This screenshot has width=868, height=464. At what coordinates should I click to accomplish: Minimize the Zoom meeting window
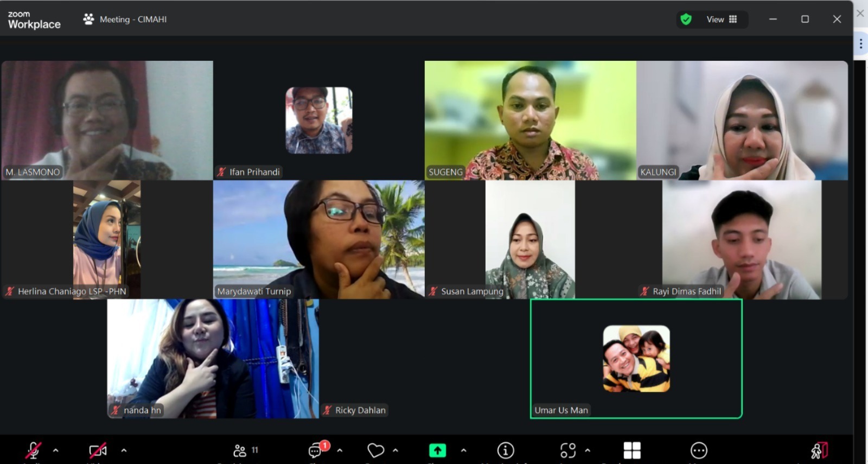coord(773,19)
